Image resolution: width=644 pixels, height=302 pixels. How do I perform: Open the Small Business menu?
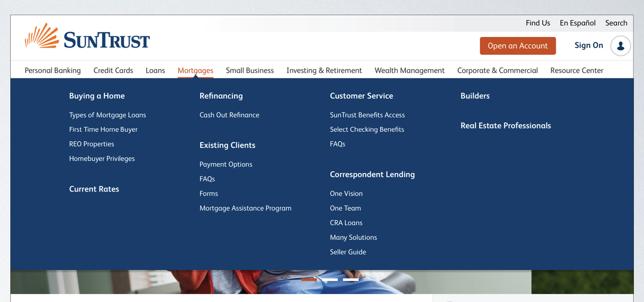click(250, 70)
